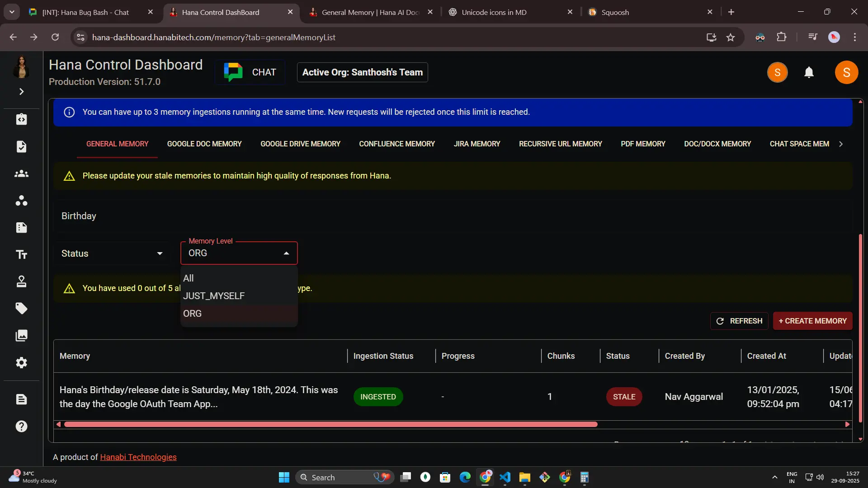The width and height of the screenshot is (868, 488).
Task: Open the Confluence Memory tab
Action: [x=397, y=144]
